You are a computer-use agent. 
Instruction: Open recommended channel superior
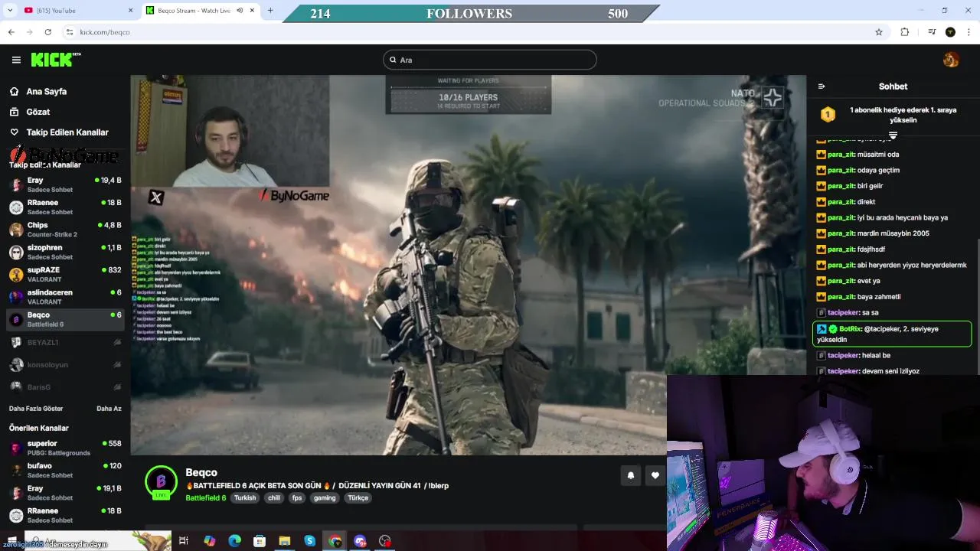click(x=64, y=448)
